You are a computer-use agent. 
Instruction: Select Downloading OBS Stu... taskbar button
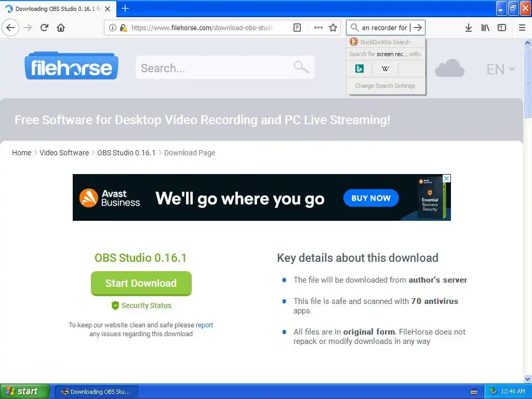tap(96, 392)
